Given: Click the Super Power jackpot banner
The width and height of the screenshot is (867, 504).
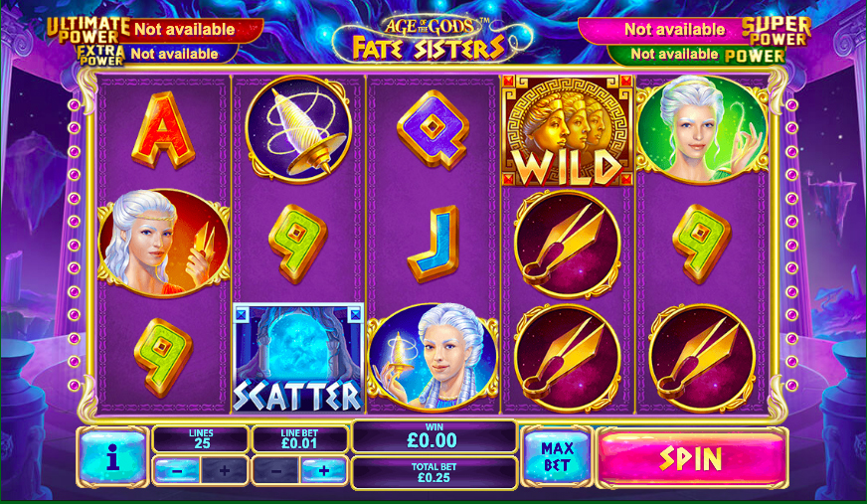Looking at the screenshot, I should coord(694,31).
